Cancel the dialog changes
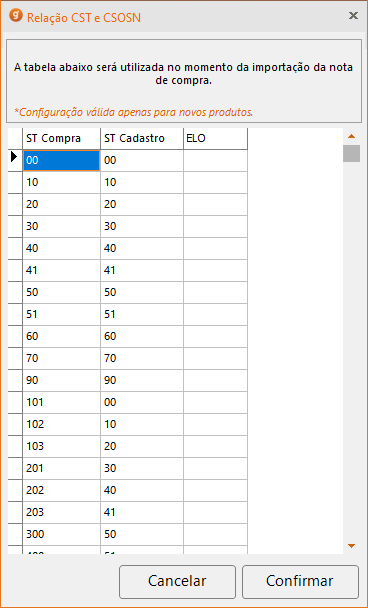The height and width of the screenshot is (608, 368). tap(177, 581)
